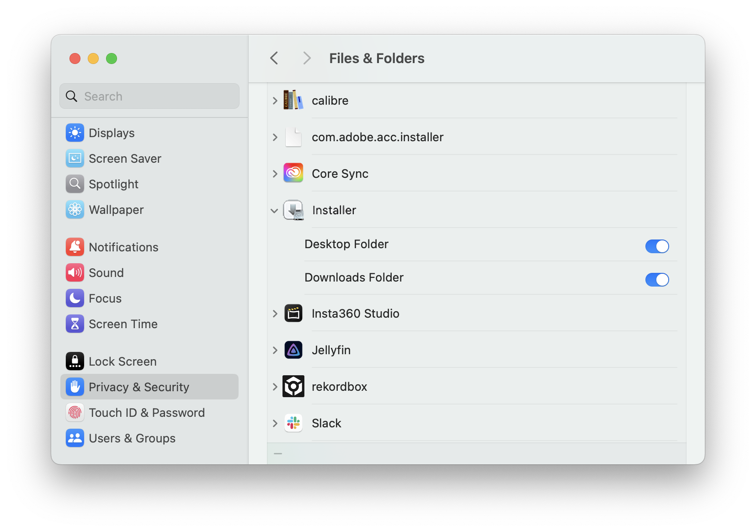Expand com.adobe.acc.installer entry

pyautogui.click(x=274, y=137)
